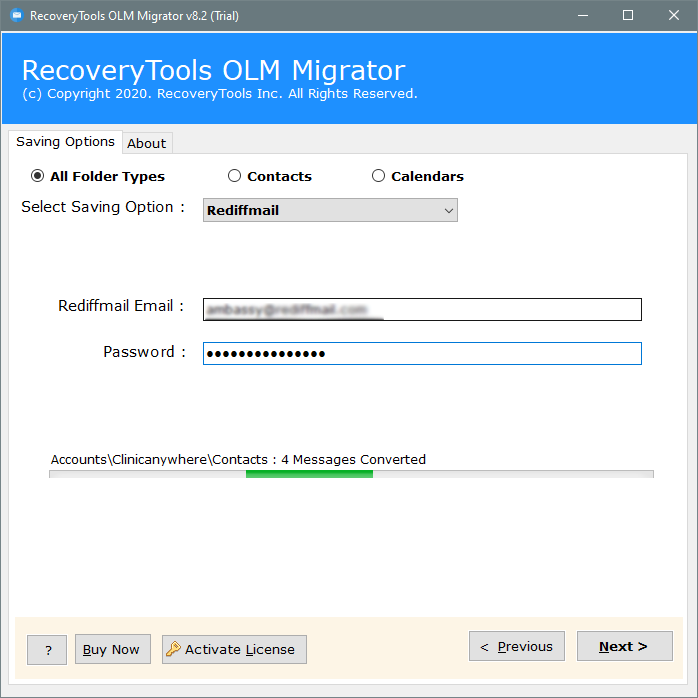Image resolution: width=698 pixels, height=698 pixels.
Task: Focus the Rediffmail Email input field
Action: [x=422, y=309]
